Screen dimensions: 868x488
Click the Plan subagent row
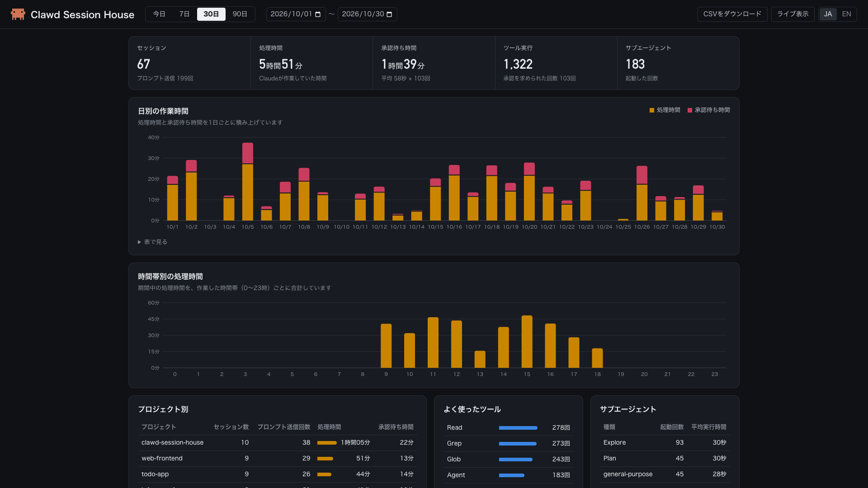coord(665,459)
